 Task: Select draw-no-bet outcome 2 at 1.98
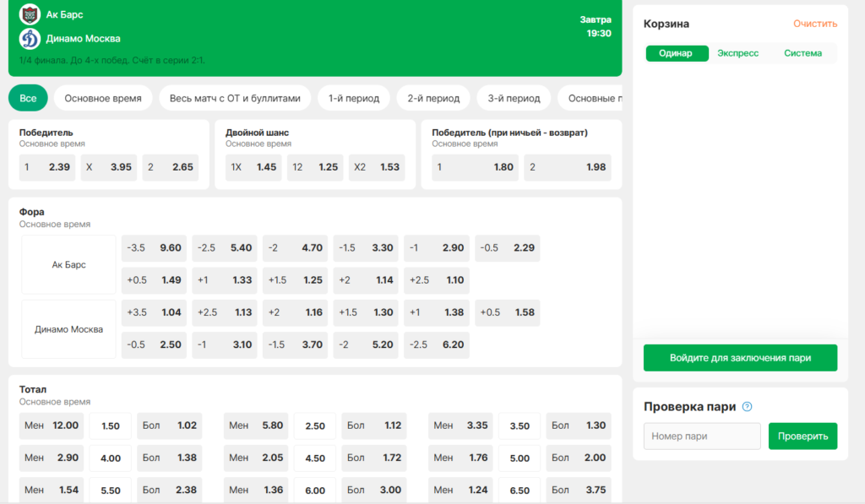[568, 167]
